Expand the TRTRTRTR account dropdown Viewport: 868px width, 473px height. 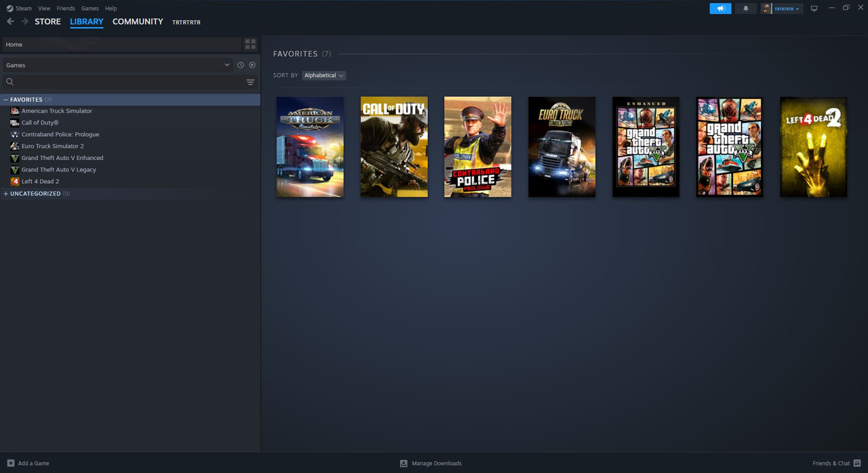[782, 8]
